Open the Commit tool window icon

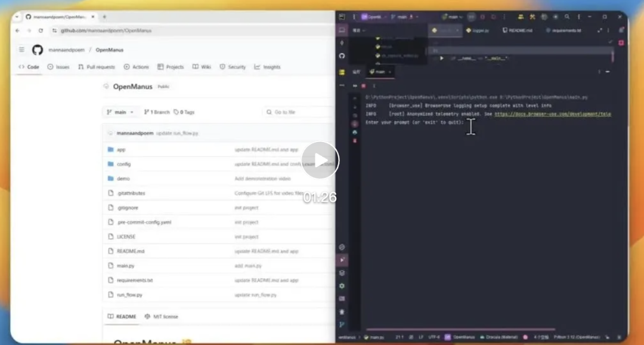pyautogui.click(x=342, y=43)
